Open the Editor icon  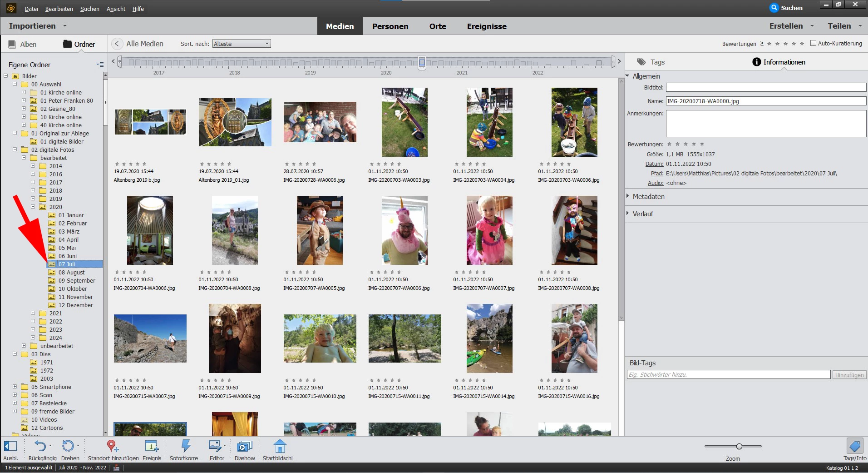[214, 446]
